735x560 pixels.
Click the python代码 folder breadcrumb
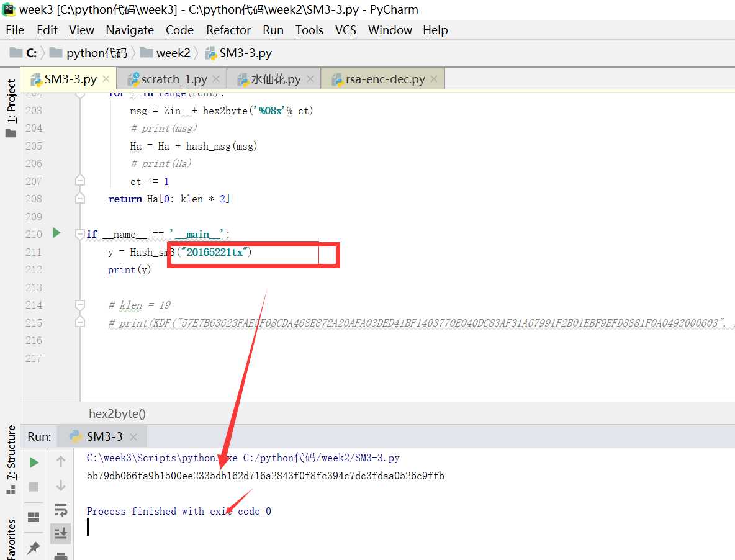[89, 53]
